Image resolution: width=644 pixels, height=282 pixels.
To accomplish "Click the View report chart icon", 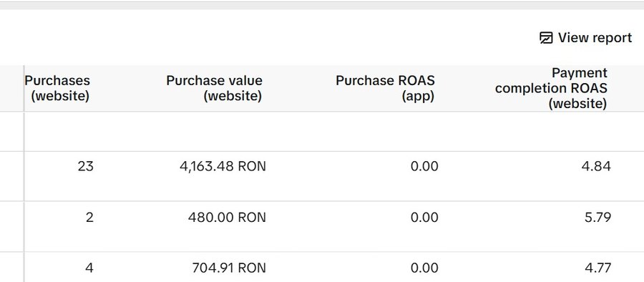I will (546, 38).
